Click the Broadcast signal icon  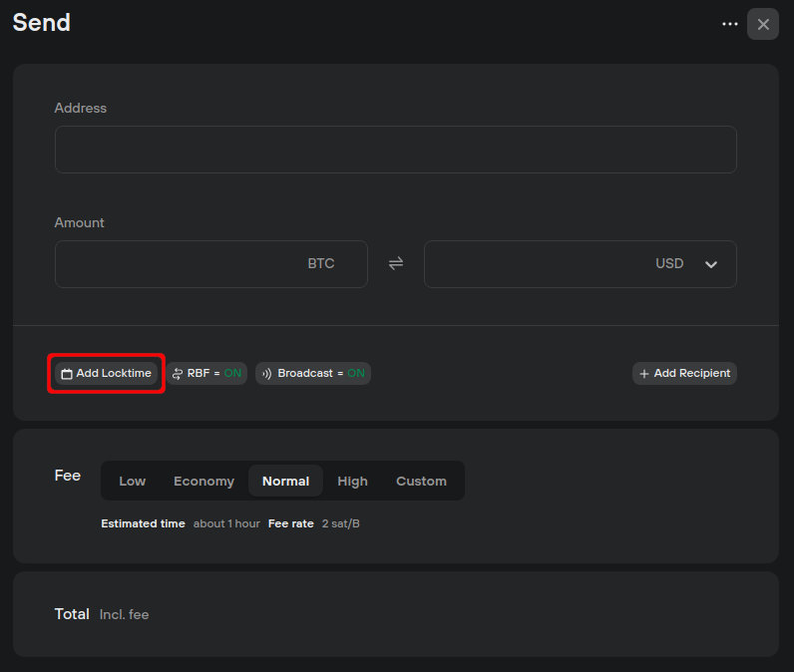coord(267,374)
